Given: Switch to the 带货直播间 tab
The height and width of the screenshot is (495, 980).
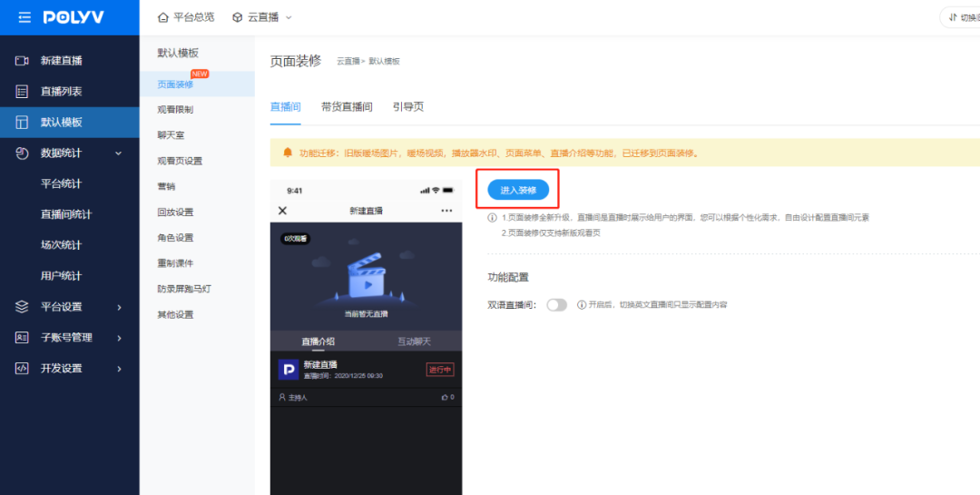Looking at the screenshot, I should (347, 107).
